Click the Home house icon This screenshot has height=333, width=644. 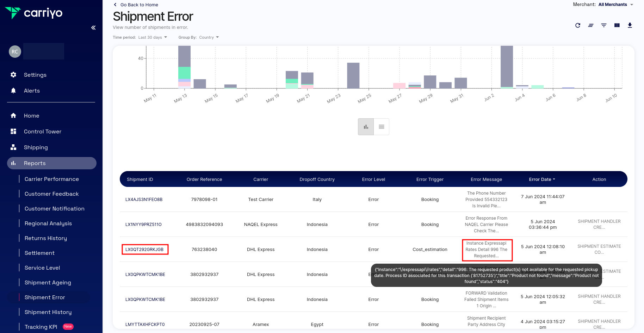click(13, 115)
